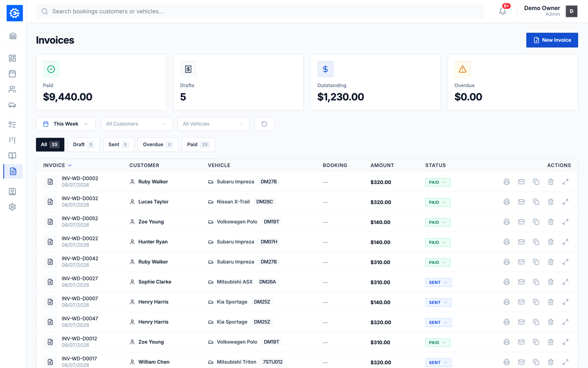The image size is (588, 368).
Task: Open the Outstanding $1,230.00 summary card
Action: [375, 82]
